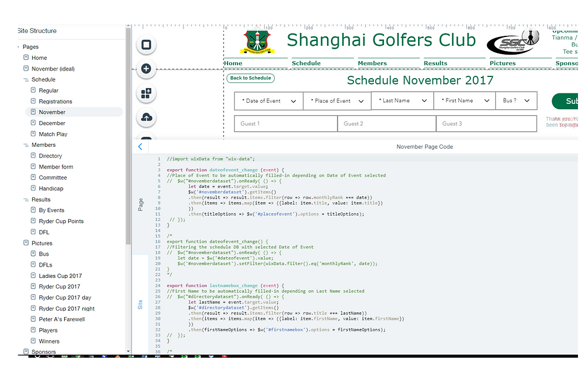This screenshot has width=588, height=380.
Task: Select the DFL page under Results
Action: point(44,233)
